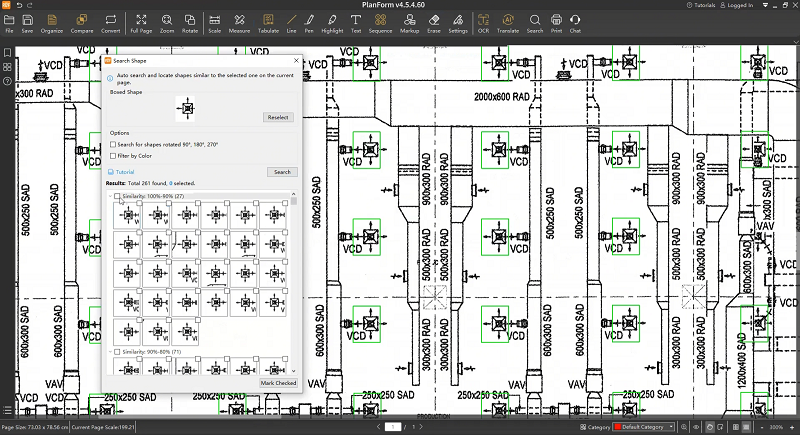Check the Filter by Color option
800x435 pixels.
(113, 155)
